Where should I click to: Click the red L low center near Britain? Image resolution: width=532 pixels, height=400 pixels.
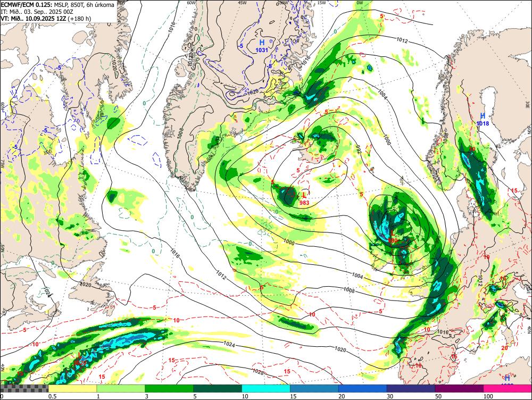click(393, 233)
